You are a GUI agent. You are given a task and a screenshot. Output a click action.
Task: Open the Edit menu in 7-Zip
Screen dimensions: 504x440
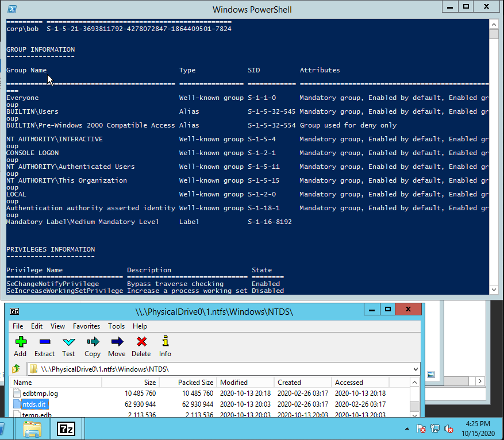coord(37,326)
